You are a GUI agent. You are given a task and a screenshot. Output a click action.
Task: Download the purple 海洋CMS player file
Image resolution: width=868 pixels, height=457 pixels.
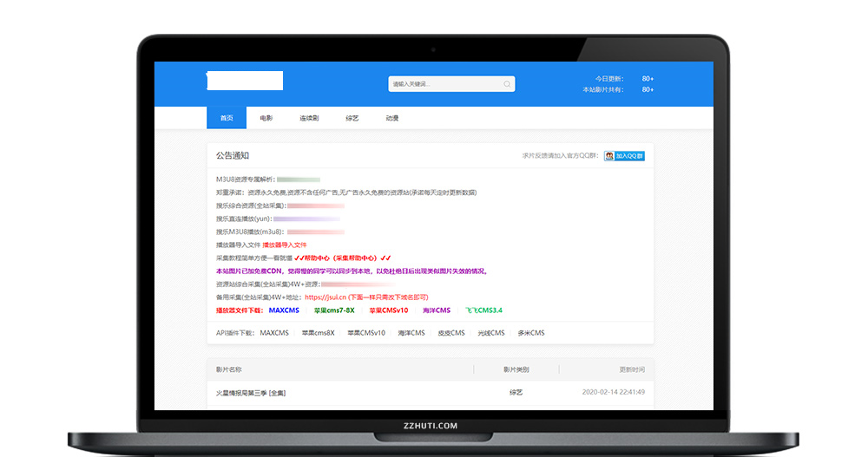tap(437, 310)
